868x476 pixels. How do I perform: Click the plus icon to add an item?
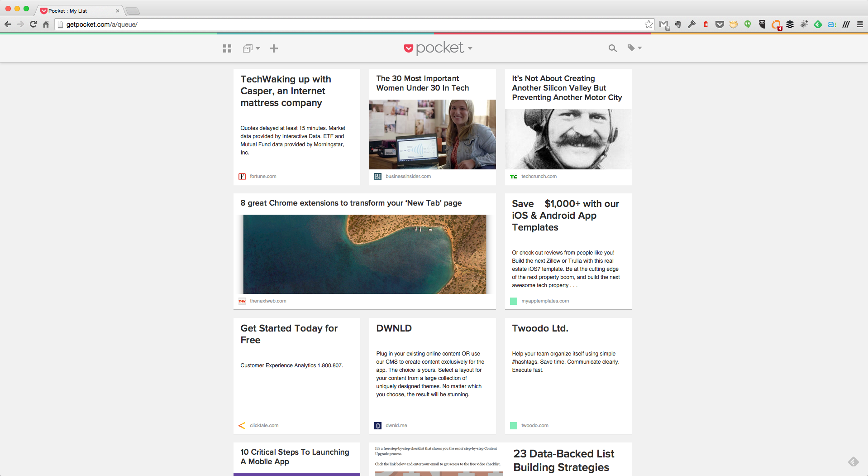[274, 48]
